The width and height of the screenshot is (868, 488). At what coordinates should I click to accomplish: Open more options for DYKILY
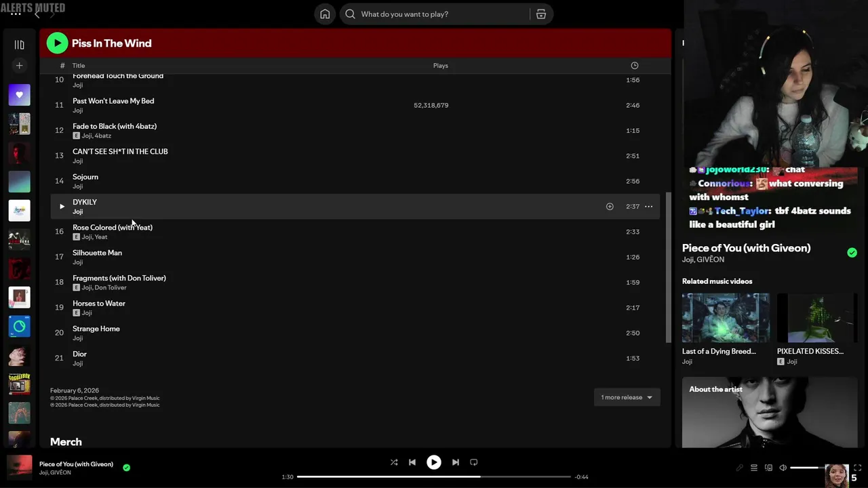[x=648, y=206]
